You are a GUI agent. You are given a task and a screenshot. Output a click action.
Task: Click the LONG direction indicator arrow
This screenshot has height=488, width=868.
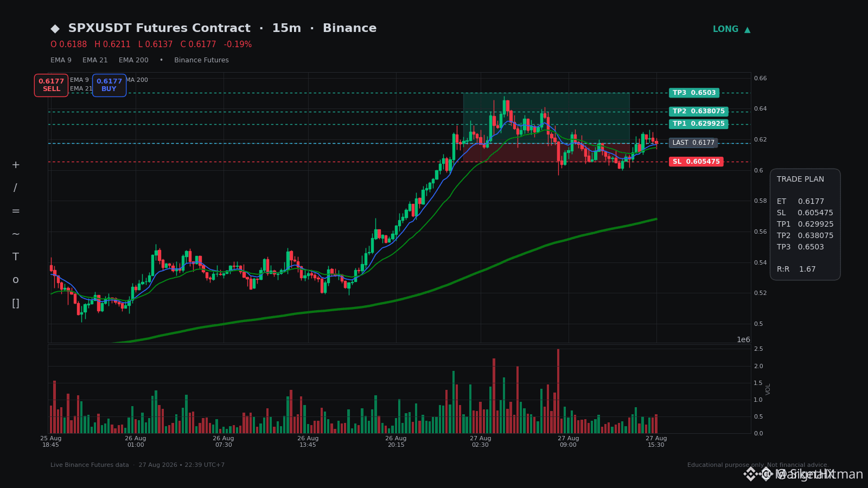coord(748,30)
